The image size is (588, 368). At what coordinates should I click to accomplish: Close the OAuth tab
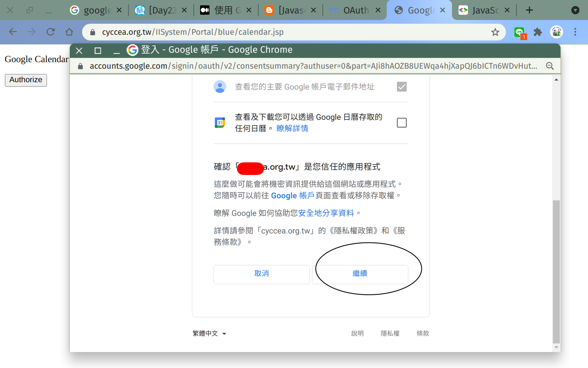coord(378,10)
